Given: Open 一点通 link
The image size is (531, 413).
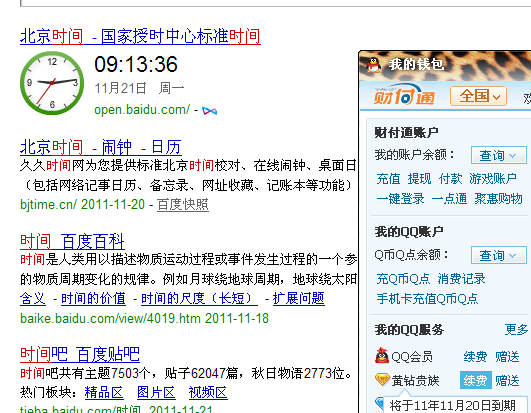Looking at the screenshot, I should tap(449, 199).
